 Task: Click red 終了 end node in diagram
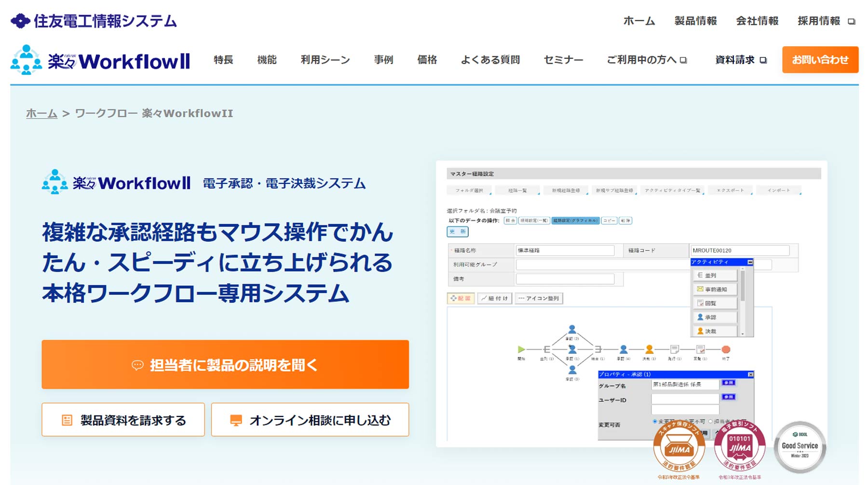coord(726,349)
